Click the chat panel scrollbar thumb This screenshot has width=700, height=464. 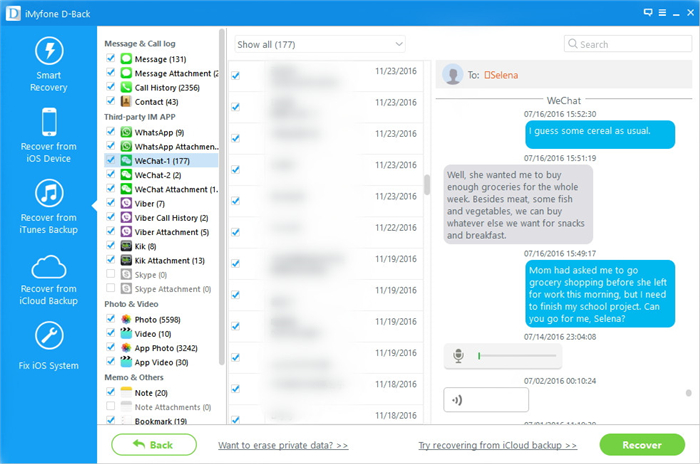pyautogui.click(x=688, y=393)
